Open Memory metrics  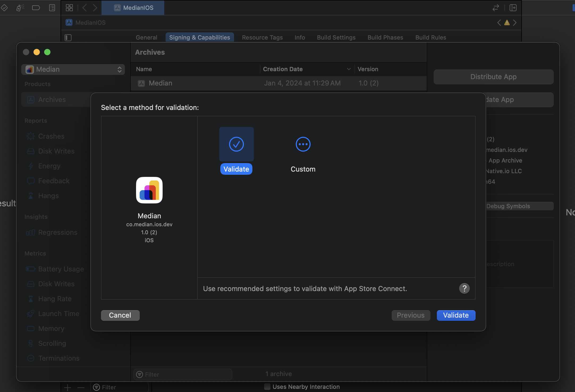coord(51,329)
